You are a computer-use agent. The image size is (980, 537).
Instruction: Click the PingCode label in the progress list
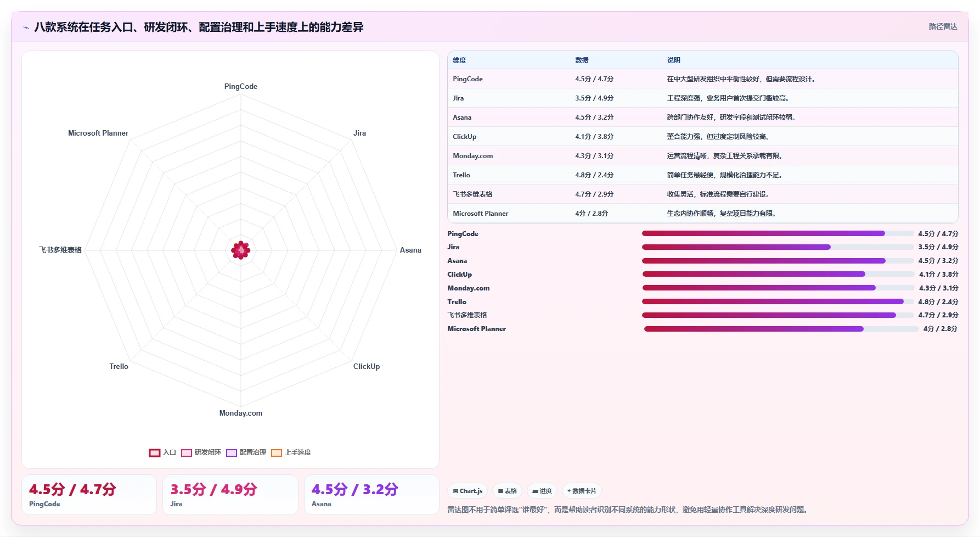click(463, 234)
